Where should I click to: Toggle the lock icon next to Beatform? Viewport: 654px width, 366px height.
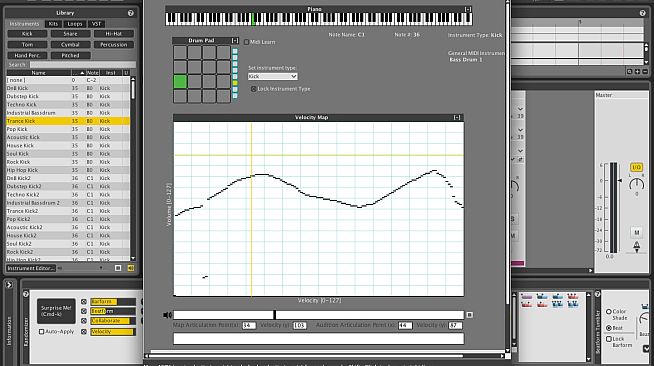pos(84,311)
